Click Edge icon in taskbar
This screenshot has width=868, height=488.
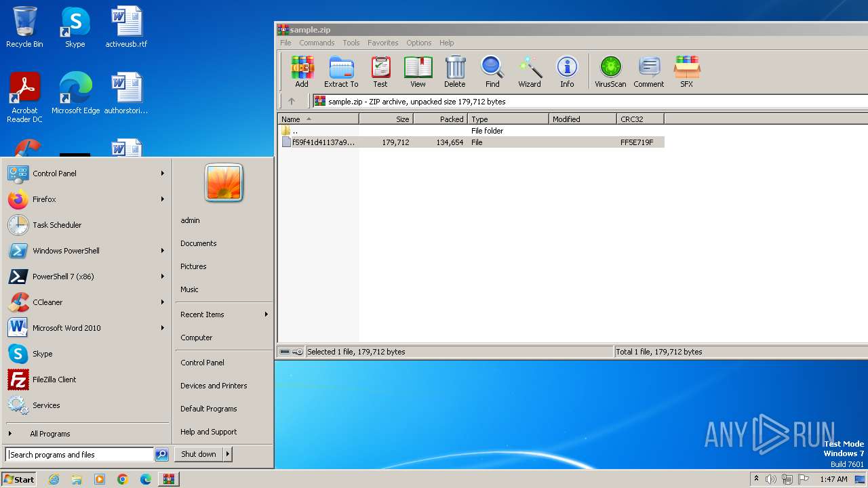146,479
